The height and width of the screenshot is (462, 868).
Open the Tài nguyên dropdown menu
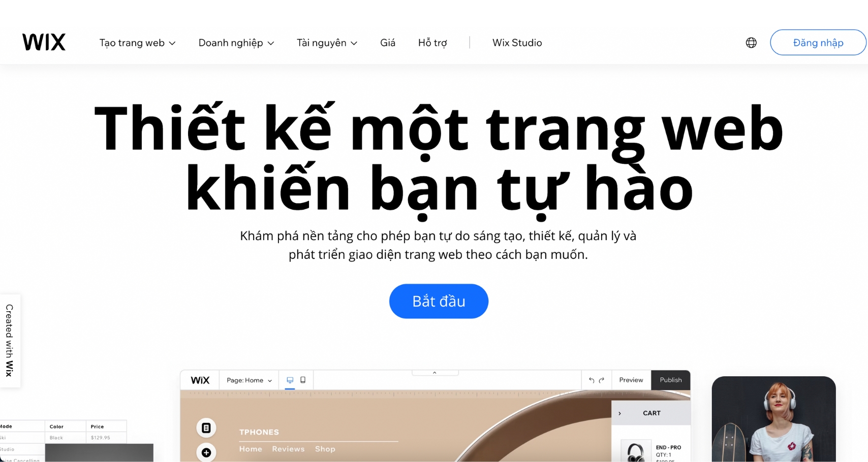327,43
